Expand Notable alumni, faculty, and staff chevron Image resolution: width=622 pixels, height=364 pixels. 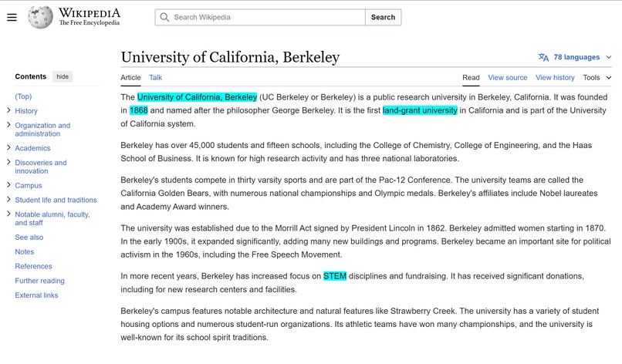[8, 214]
